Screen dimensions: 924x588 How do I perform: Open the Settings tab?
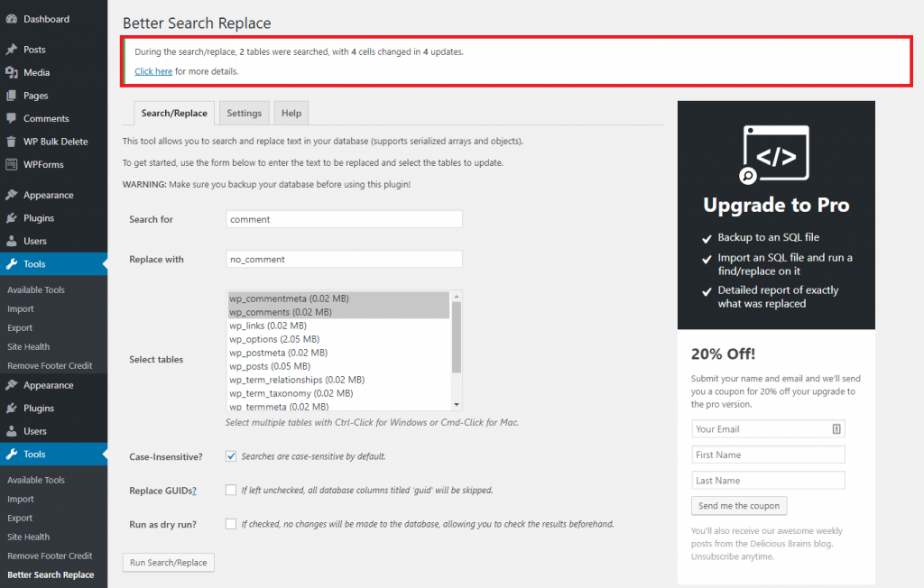pos(244,113)
